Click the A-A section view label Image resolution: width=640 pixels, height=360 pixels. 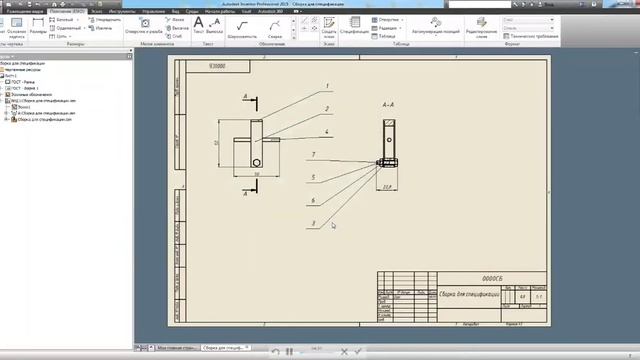pyautogui.click(x=388, y=105)
